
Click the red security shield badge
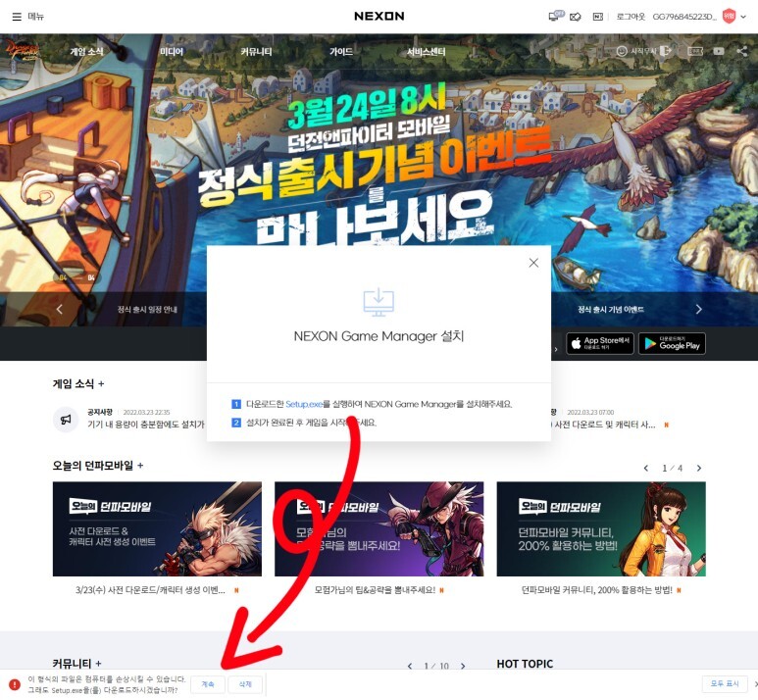click(x=729, y=17)
